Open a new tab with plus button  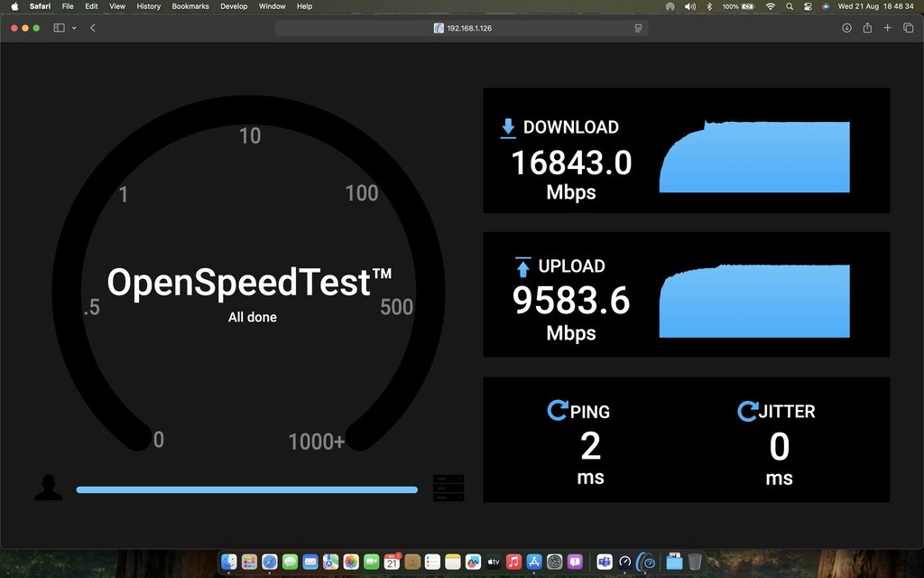(x=888, y=28)
